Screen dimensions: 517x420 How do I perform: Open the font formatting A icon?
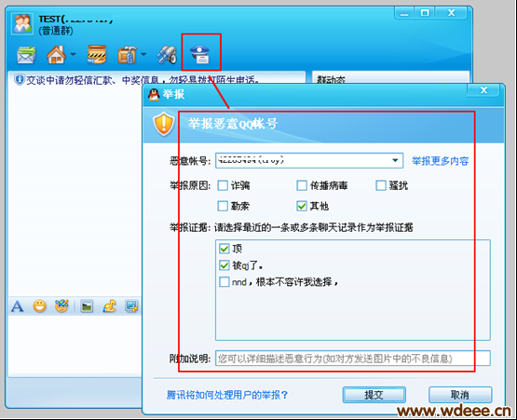point(17,306)
